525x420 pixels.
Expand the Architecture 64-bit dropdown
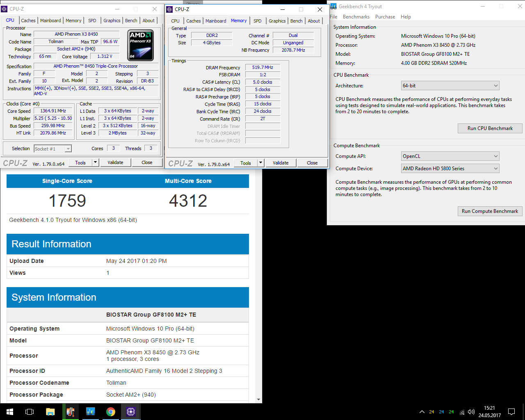(x=495, y=86)
